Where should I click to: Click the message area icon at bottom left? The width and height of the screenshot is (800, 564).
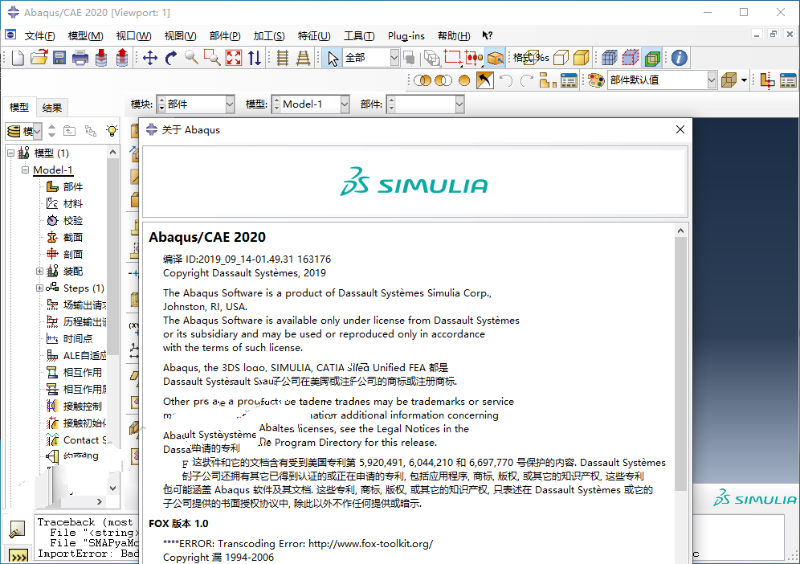tap(17, 529)
